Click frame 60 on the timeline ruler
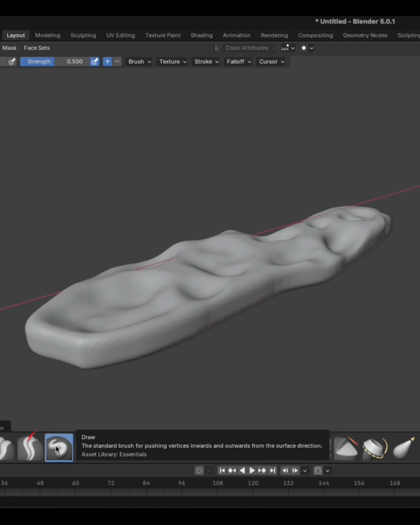The width and height of the screenshot is (420, 525). point(75,483)
